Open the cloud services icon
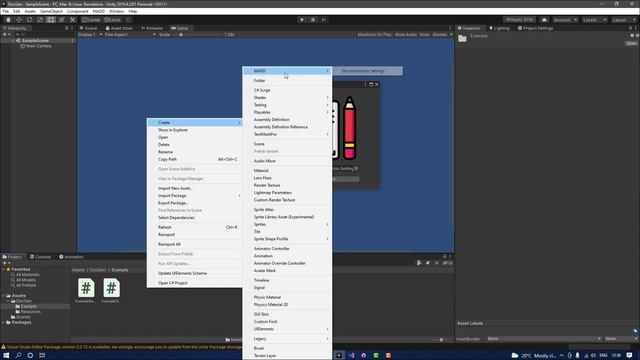The width and height of the screenshot is (640, 360). click(544, 20)
